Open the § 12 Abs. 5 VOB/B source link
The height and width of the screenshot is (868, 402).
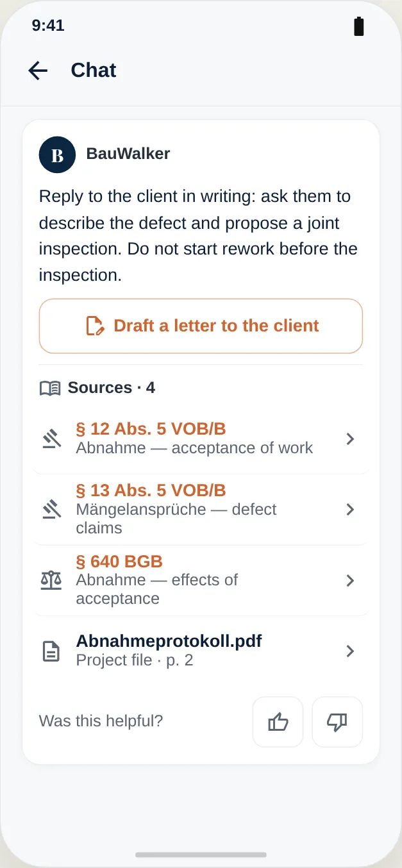(151, 429)
